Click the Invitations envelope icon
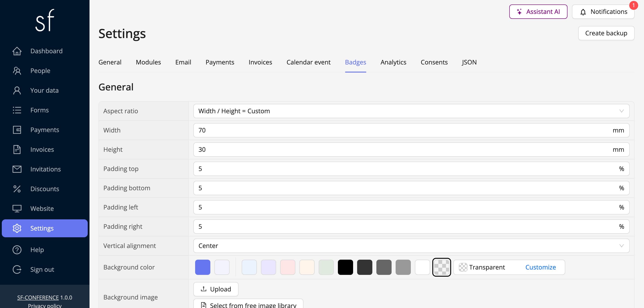Screen dimensions: 644x308 17,169
